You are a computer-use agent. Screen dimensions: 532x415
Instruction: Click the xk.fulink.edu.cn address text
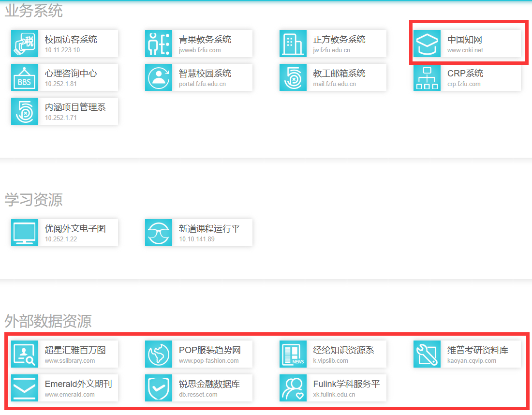[x=334, y=395]
